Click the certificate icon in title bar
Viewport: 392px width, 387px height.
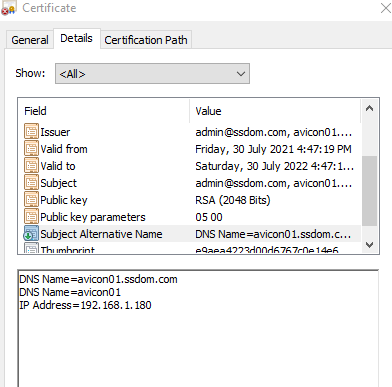(8, 8)
